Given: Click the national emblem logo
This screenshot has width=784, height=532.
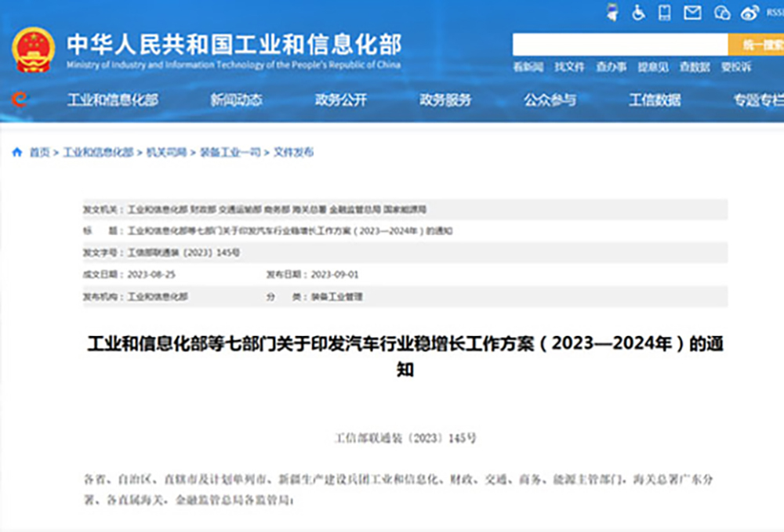Looking at the screenshot, I should point(34,50).
